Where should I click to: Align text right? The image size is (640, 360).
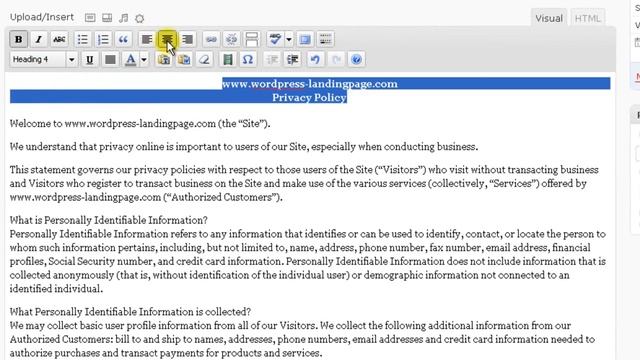coord(187,40)
